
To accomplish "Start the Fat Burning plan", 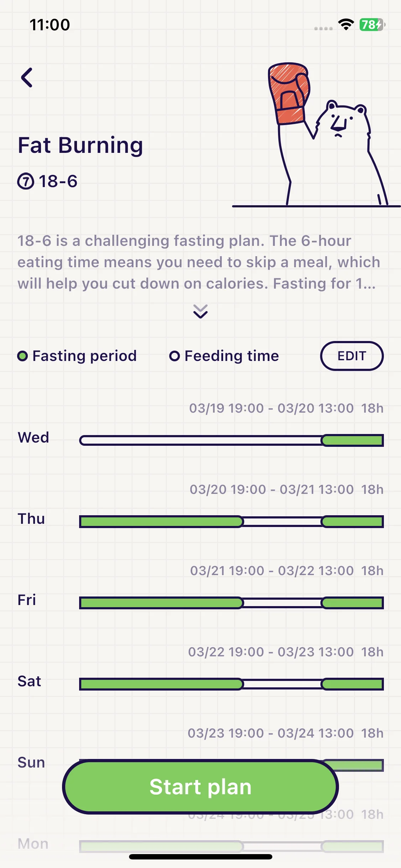I will pyautogui.click(x=200, y=787).
